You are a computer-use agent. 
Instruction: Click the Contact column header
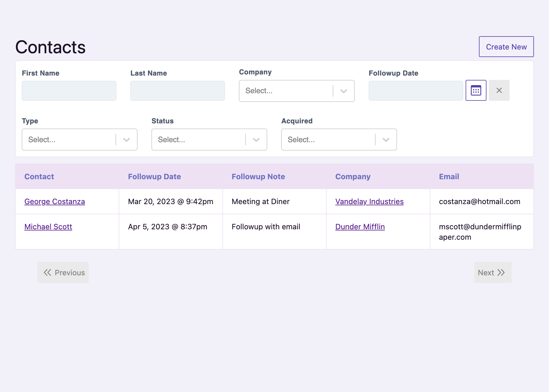(x=39, y=176)
